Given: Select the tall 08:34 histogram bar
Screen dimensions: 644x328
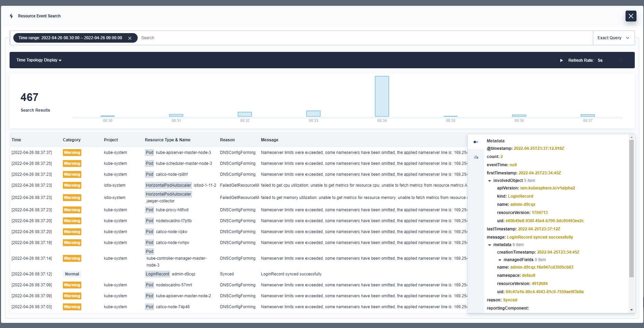Looking at the screenshot, I should pos(382,96).
